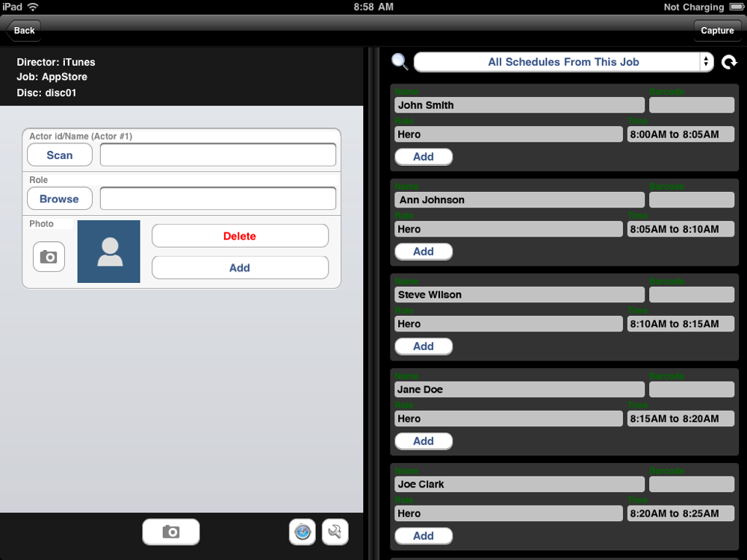Select the Jane Doe name field
Screen dimensions: 747x560
coord(519,390)
